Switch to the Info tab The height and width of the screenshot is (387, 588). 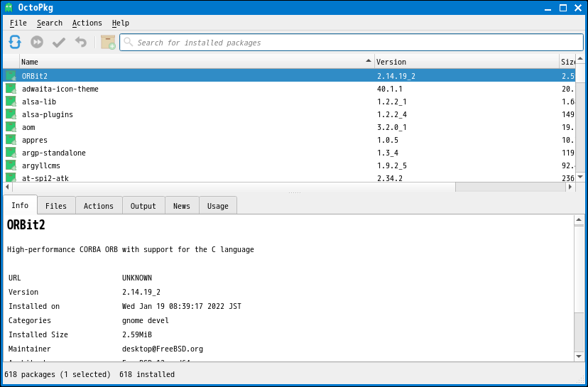point(20,205)
